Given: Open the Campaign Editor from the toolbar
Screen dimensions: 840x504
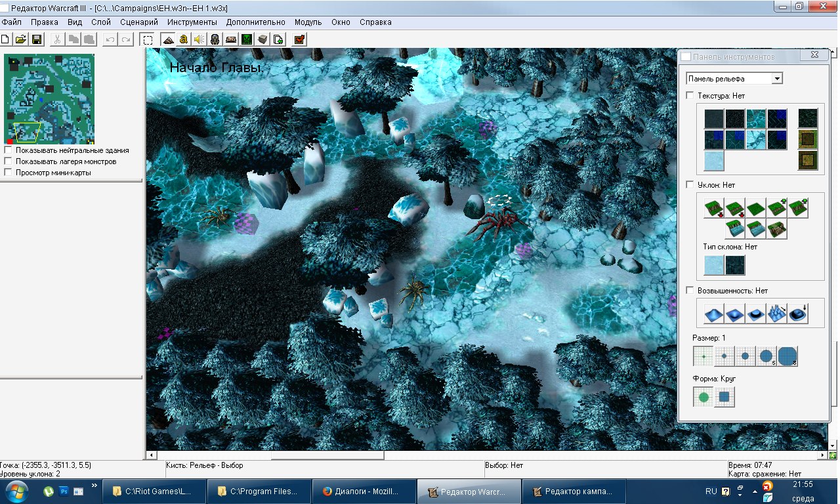Looking at the screenshot, I should click(230, 39).
